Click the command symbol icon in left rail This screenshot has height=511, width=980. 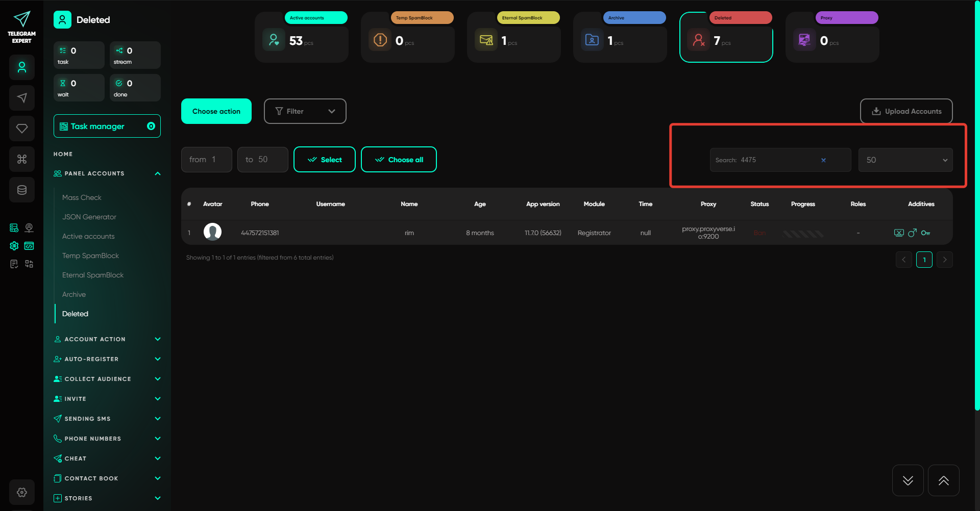pyautogui.click(x=22, y=159)
